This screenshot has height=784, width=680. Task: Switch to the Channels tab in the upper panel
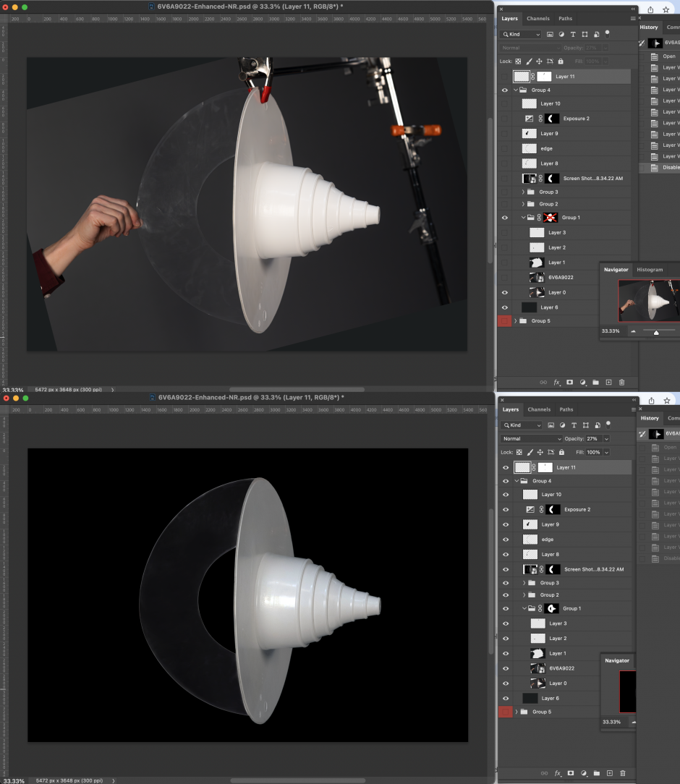click(537, 19)
